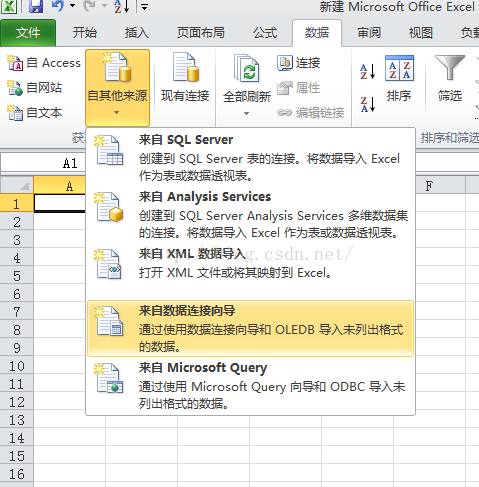Switch to the 插入 tab
Viewport: 479px width, 487px height.
(137, 33)
